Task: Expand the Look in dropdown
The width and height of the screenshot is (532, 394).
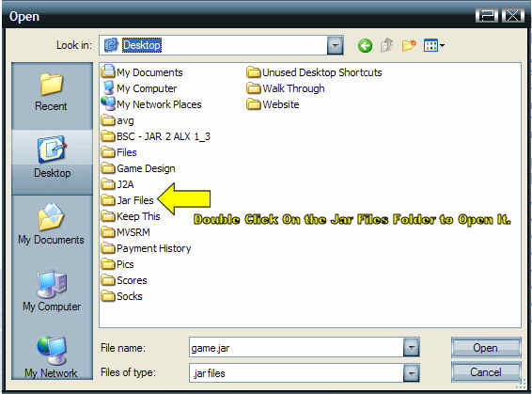Action: 336,45
